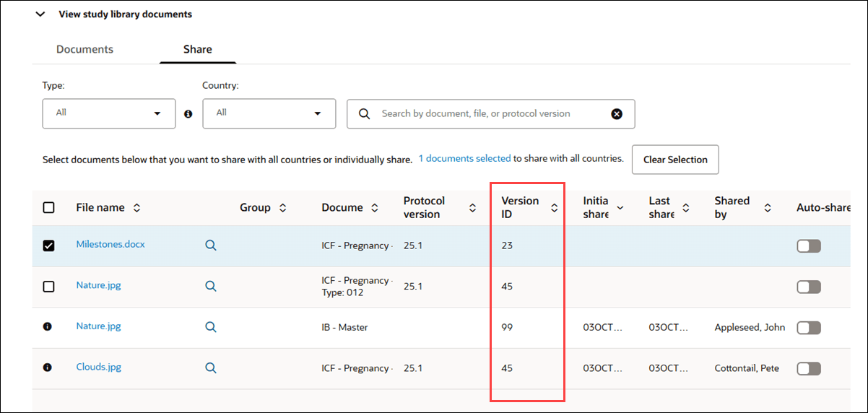Viewport: 868px width, 413px height.
Task: Preview Nature.jpg IB - Master with magnifier icon
Action: (211, 327)
